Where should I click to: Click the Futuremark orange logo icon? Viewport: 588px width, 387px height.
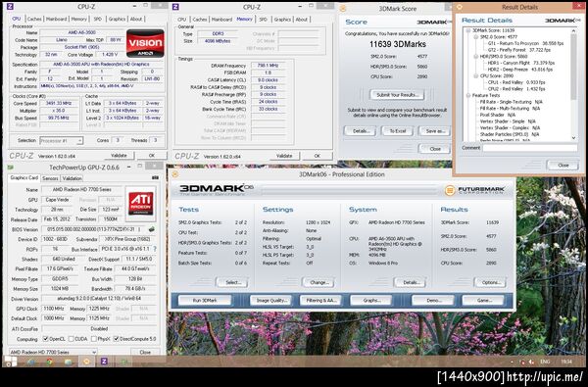(450, 190)
